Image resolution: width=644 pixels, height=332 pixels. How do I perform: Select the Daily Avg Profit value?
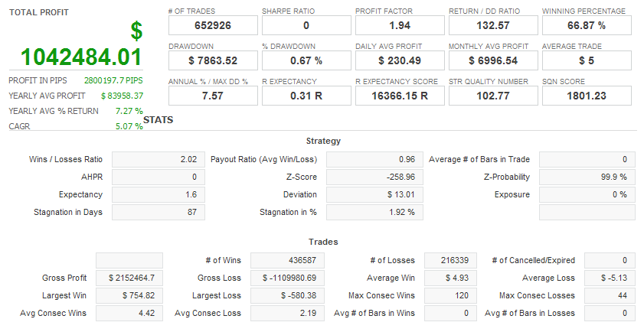coord(400,60)
